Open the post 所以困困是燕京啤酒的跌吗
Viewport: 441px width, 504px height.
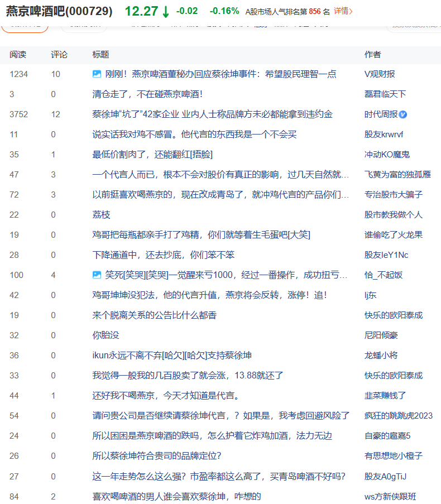(x=212, y=436)
